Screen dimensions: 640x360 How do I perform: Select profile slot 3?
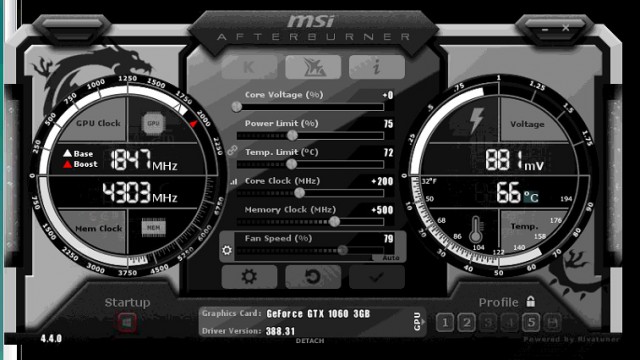pyautogui.click(x=488, y=323)
